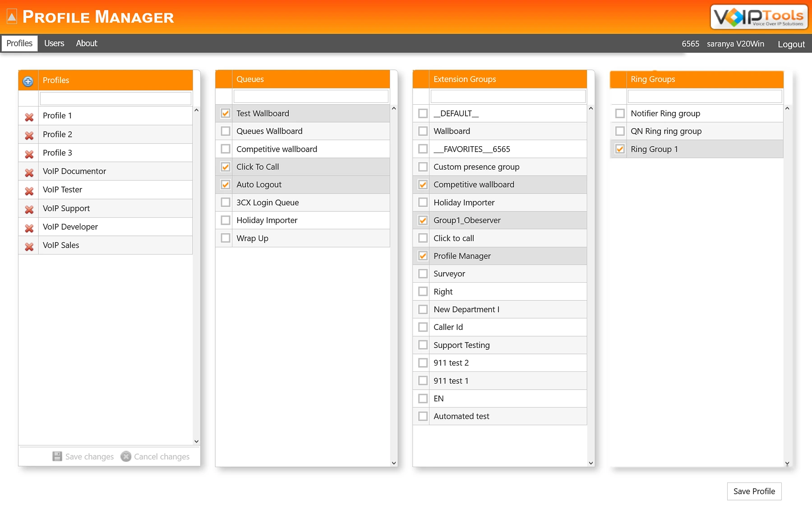Click the Logout link
Image resolution: width=812 pixels, height=510 pixels.
click(x=791, y=44)
